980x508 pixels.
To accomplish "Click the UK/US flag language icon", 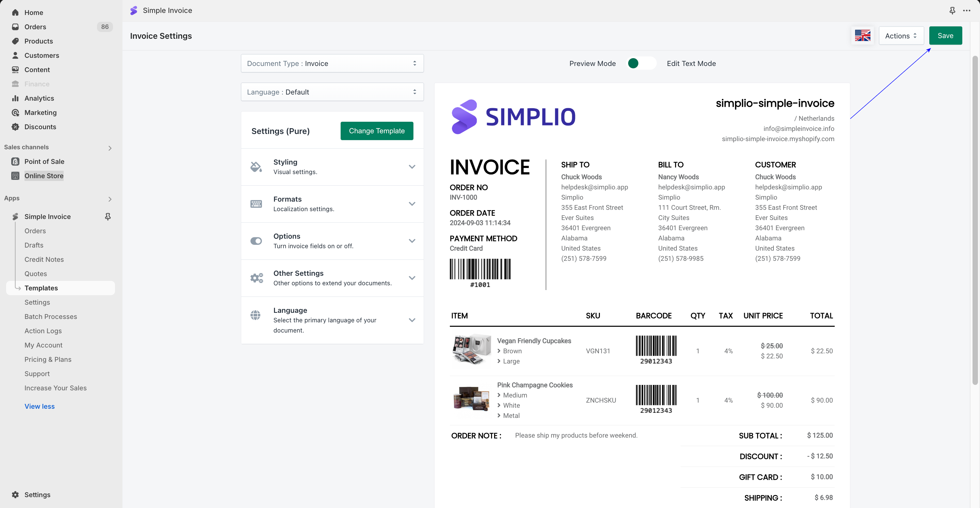I will (x=862, y=35).
